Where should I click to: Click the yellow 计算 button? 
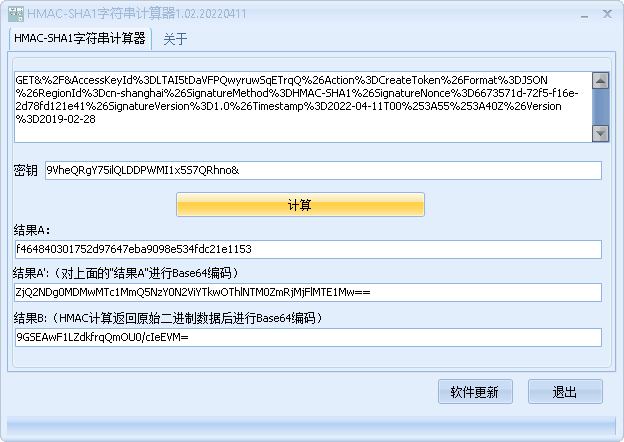click(x=300, y=205)
